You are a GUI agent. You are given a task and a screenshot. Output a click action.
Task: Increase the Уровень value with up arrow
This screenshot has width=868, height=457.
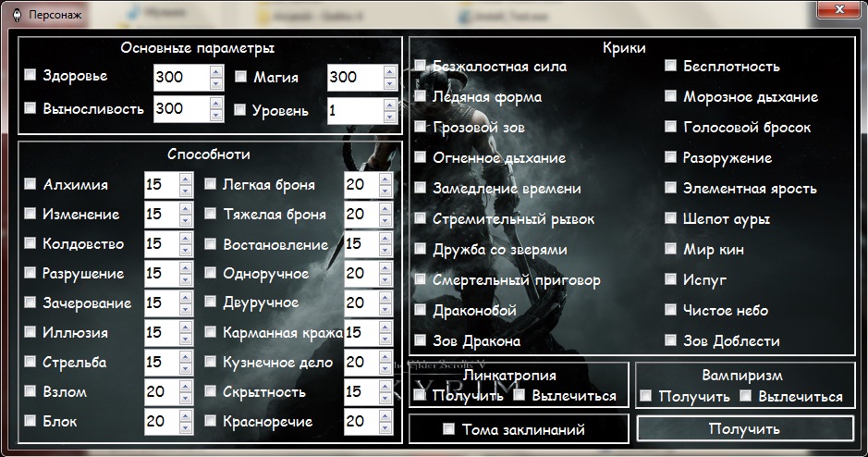click(390, 105)
